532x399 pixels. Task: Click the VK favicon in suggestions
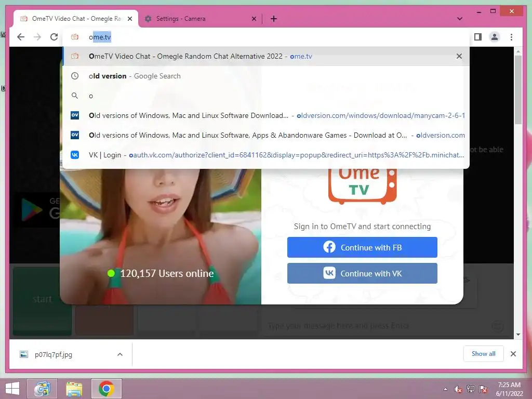(75, 155)
